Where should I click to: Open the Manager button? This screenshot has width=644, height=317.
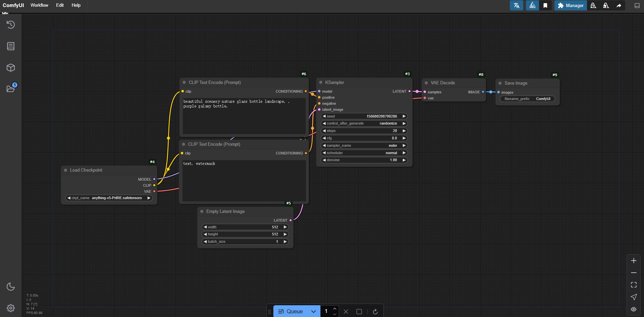click(x=571, y=5)
